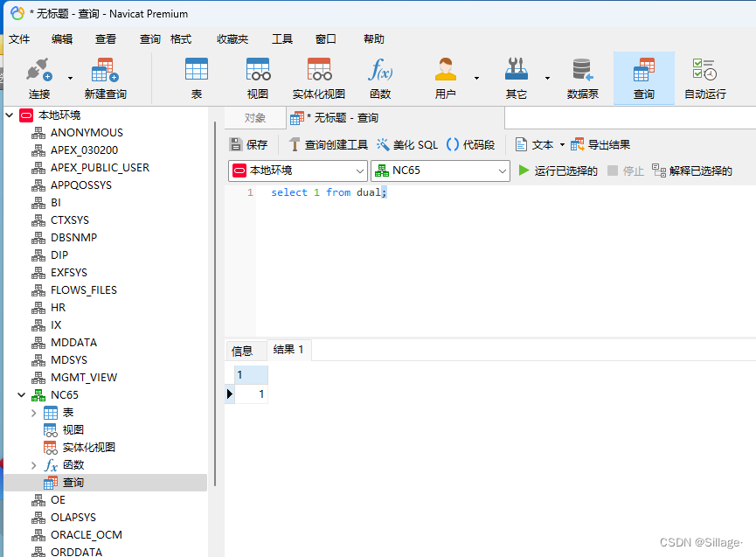The image size is (756, 557).
Task: Click the 用户 user toolbar icon
Action: (x=446, y=78)
